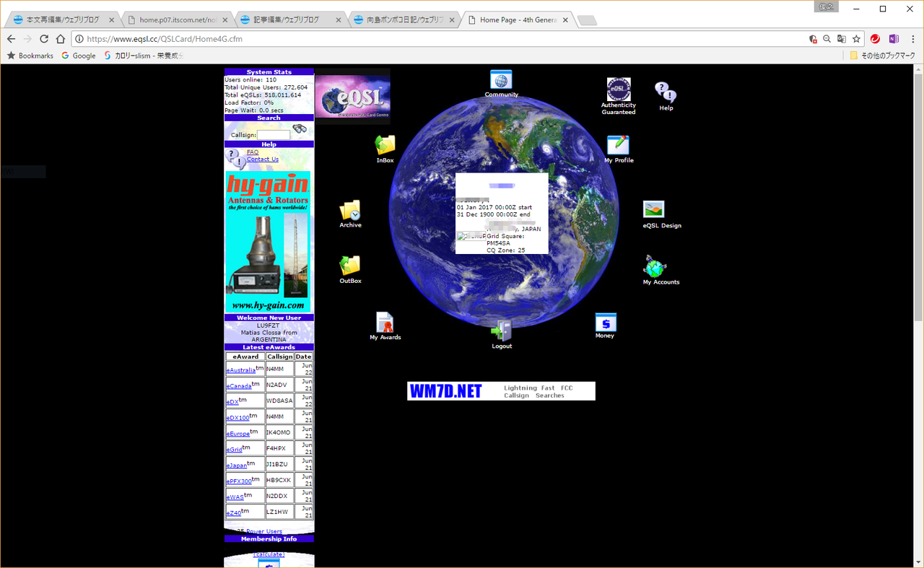Viewport: 924px width, 568px height.
Task: Click the Contact Us link
Action: [x=263, y=160]
